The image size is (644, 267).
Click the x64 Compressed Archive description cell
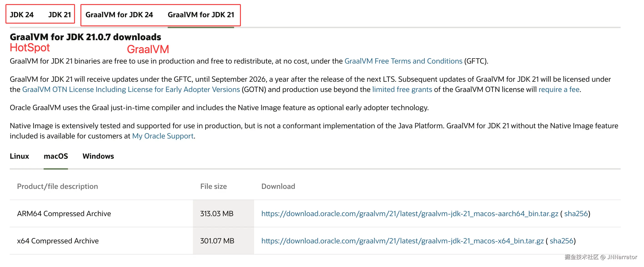[x=58, y=241]
